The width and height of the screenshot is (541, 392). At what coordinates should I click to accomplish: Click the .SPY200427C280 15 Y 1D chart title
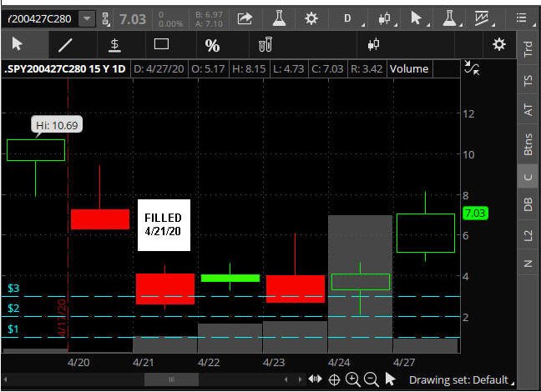coord(65,68)
